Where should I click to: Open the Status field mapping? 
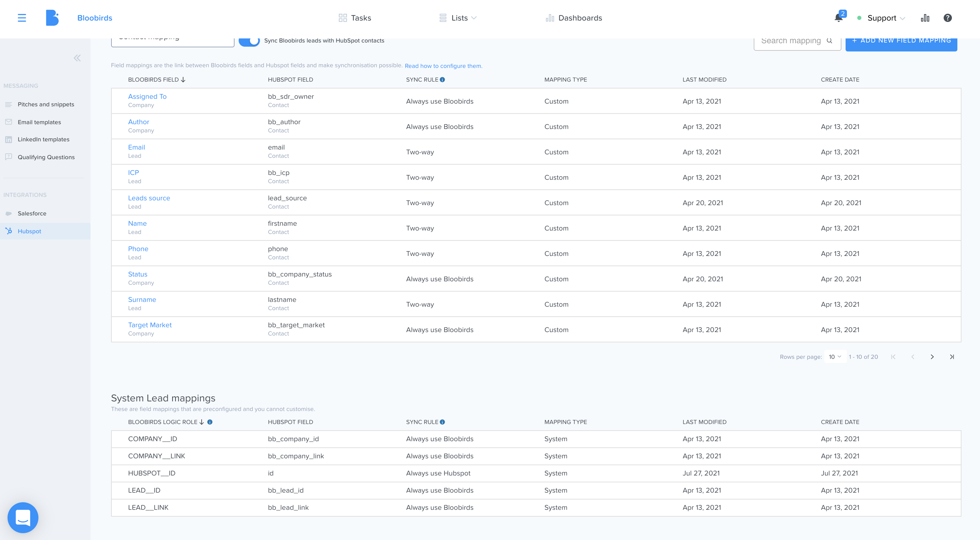tap(138, 274)
